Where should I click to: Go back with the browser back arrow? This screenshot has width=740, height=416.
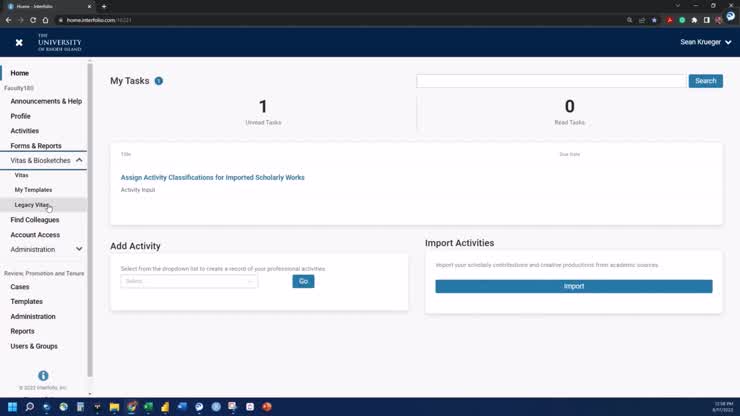click(x=8, y=20)
